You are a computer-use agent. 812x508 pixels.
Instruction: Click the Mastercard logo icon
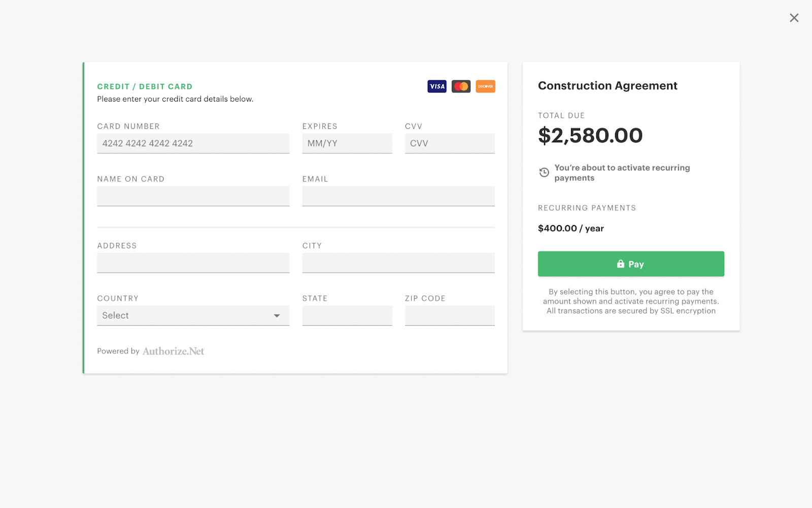click(461, 86)
